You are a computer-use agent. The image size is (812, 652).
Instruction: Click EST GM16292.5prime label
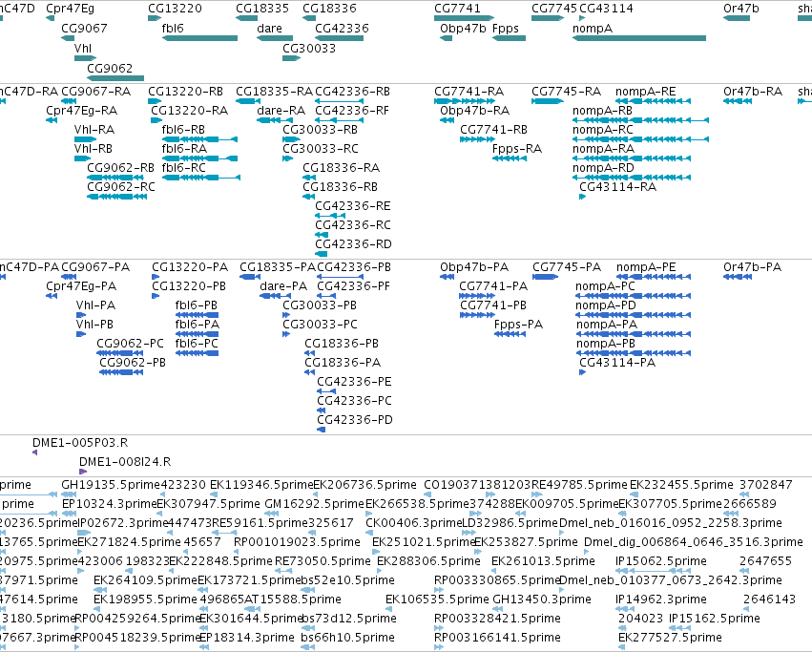tap(314, 504)
